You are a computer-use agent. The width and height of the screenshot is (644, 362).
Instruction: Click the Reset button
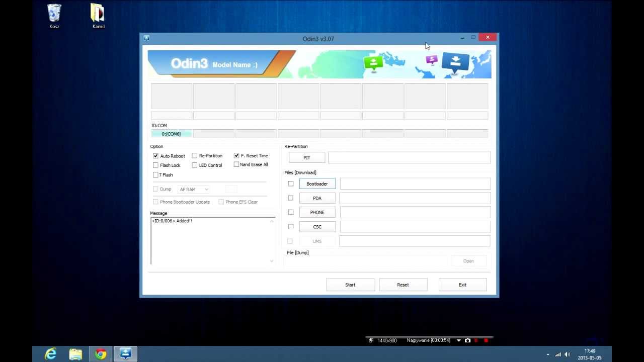(x=403, y=285)
